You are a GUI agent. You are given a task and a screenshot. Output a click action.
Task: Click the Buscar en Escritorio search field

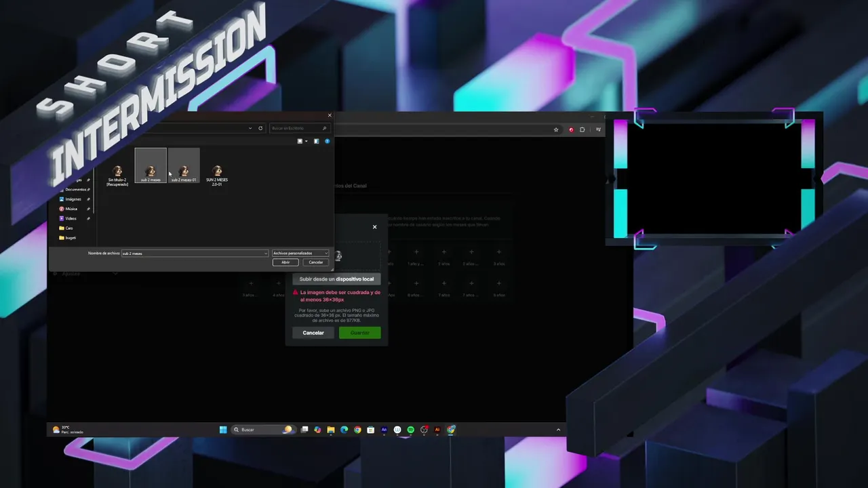[x=299, y=128]
